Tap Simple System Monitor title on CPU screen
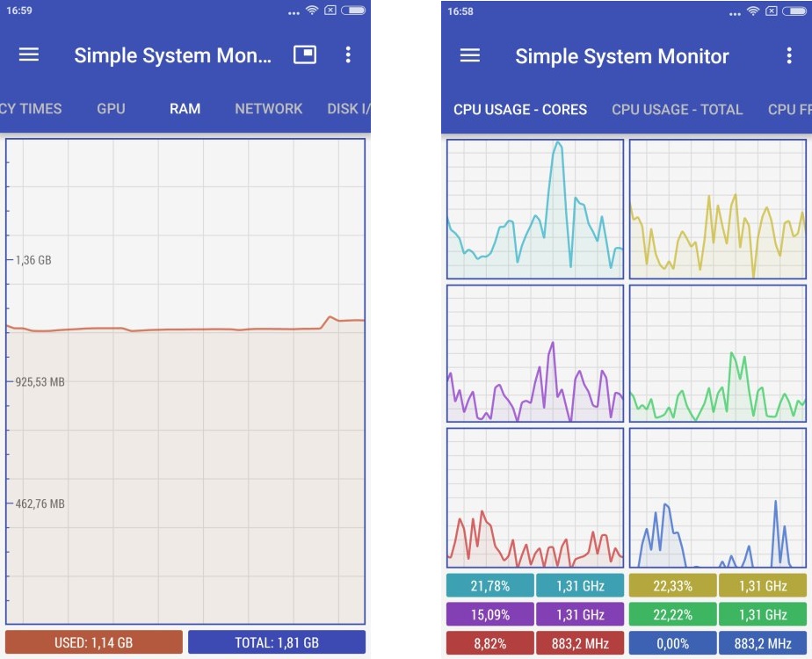The width and height of the screenshot is (812, 659). (x=622, y=56)
